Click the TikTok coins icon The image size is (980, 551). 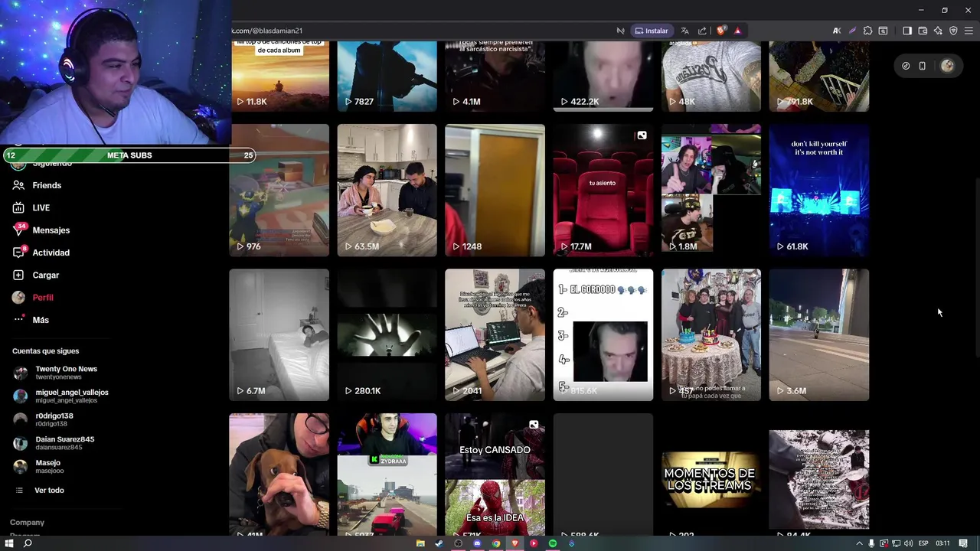click(906, 66)
